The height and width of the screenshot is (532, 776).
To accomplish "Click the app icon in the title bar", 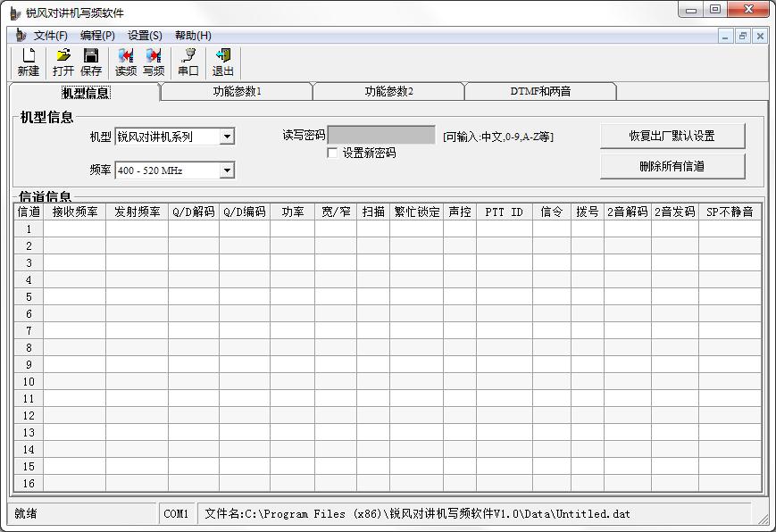I will click(x=15, y=12).
